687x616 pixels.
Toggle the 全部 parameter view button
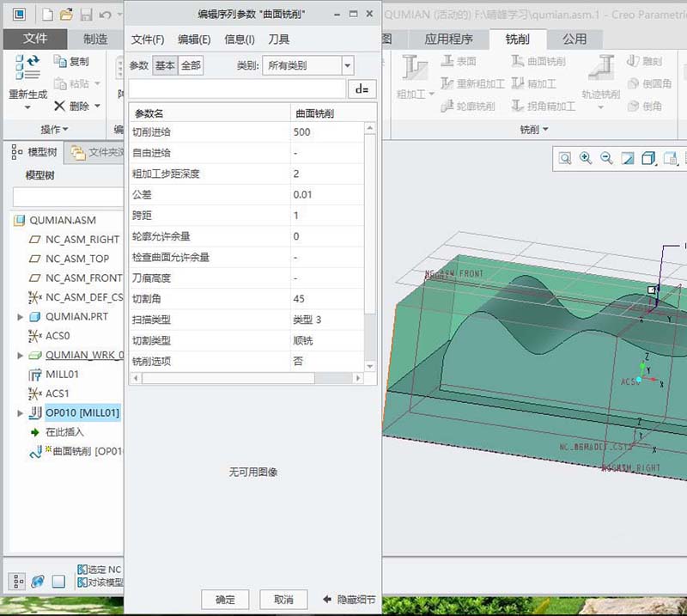pyautogui.click(x=191, y=66)
